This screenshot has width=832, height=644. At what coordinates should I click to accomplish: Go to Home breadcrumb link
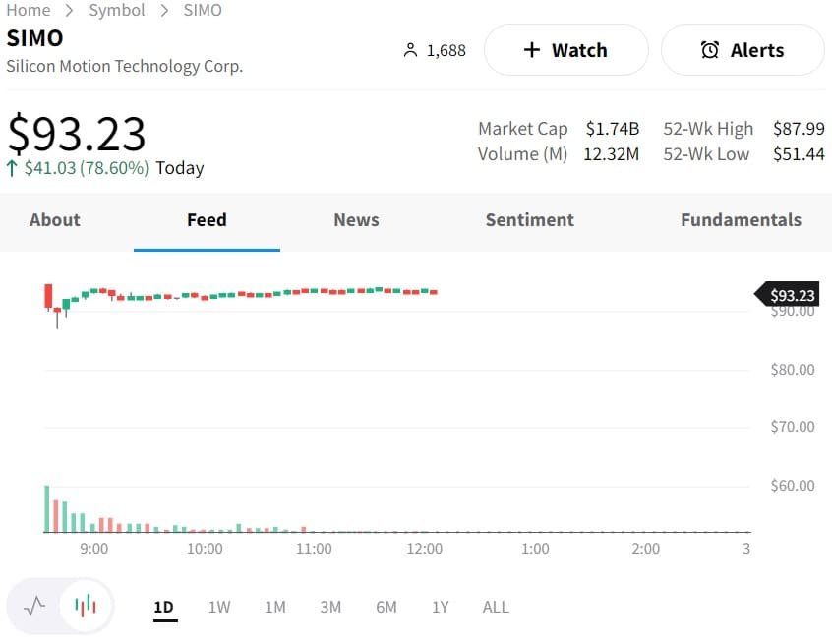[29, 11]
